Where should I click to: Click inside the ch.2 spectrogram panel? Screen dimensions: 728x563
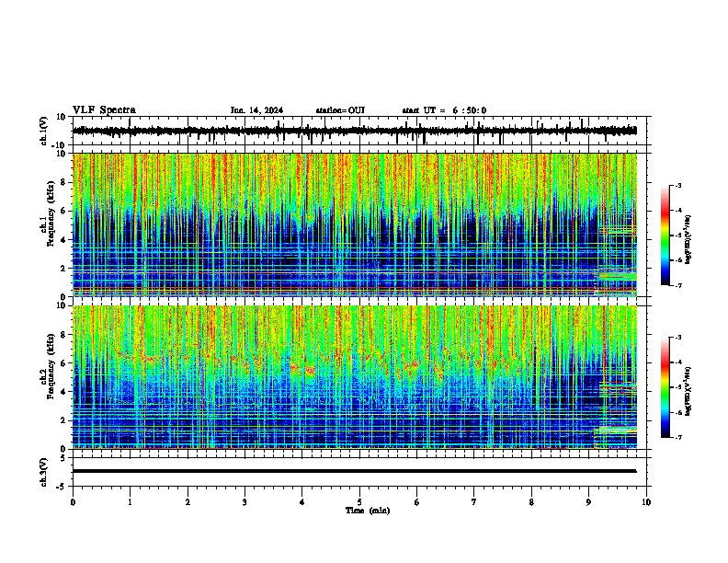[355, 377]
